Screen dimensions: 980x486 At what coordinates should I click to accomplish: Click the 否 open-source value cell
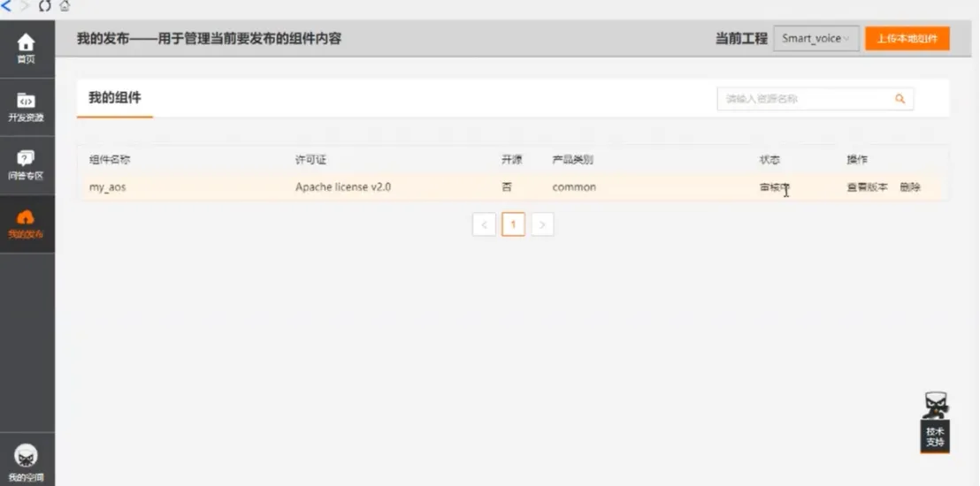(x=507, y=186)
